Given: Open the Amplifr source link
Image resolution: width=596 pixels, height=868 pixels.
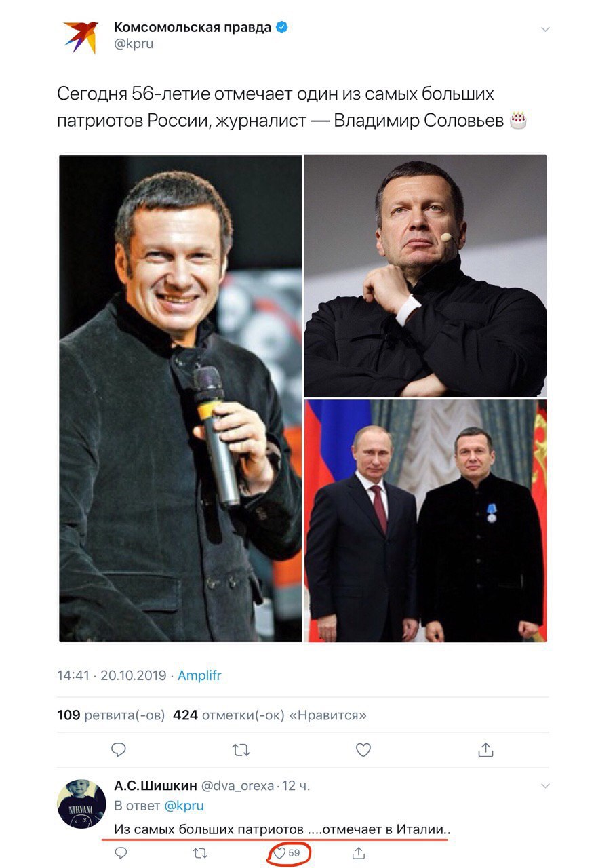Looking at the screenshot, I should click(x=199, y=675).
